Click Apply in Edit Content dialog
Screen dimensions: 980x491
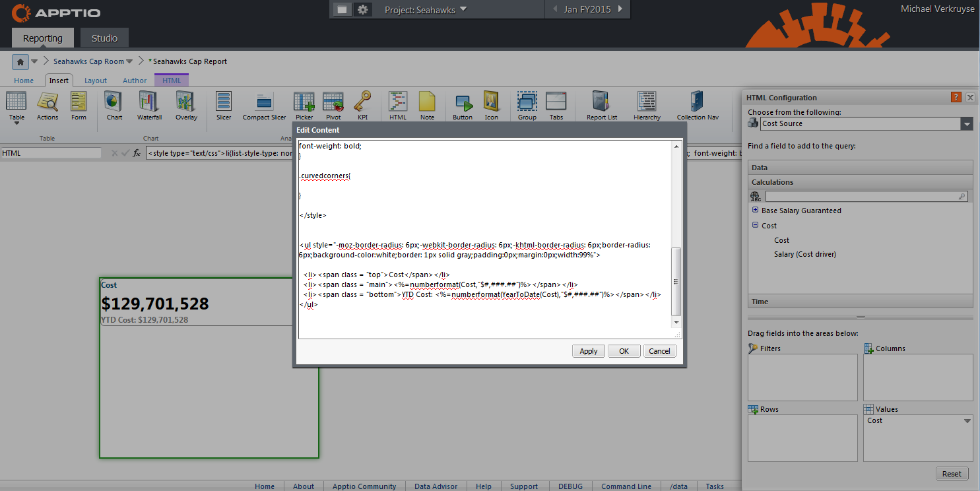tap(589, 351)
